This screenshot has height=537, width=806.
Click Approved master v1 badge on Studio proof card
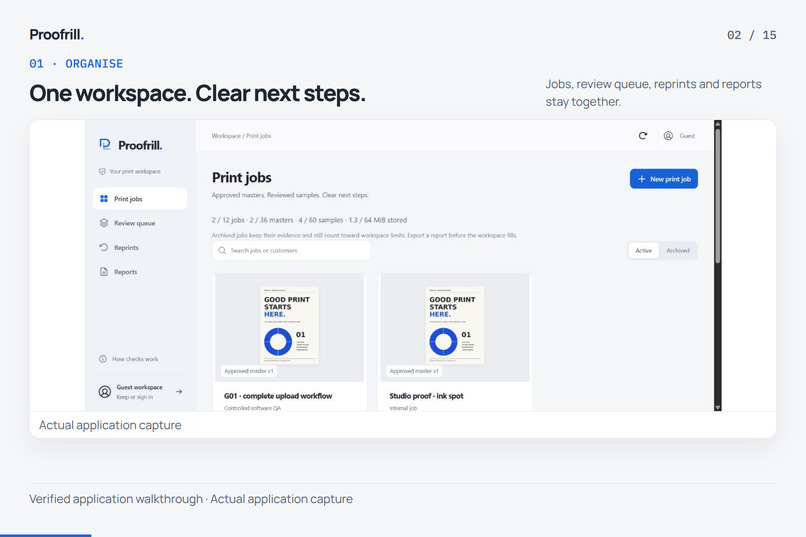(x=414, y=371)
